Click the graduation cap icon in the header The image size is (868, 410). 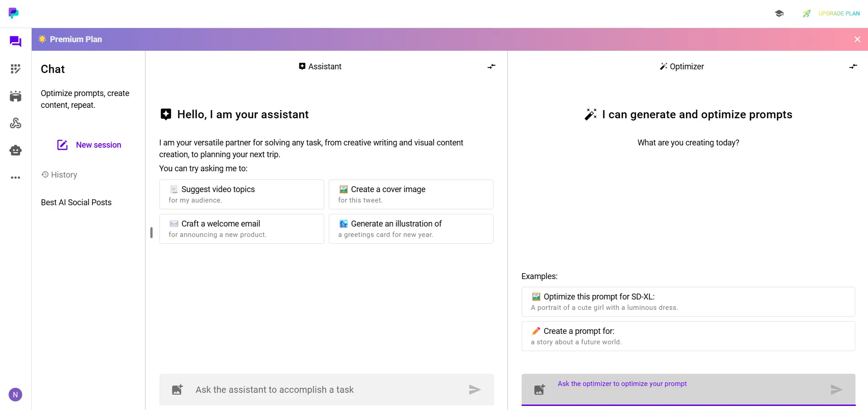[779, 13]
